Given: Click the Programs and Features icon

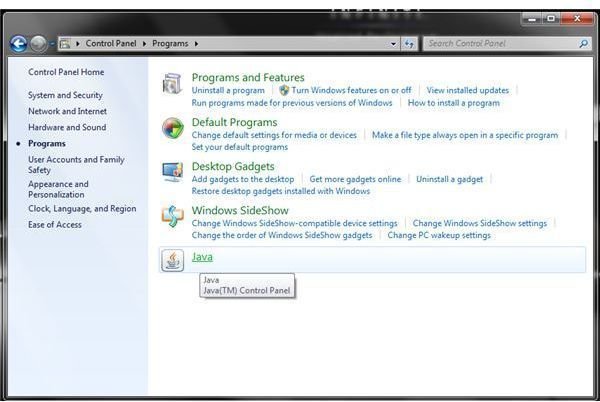Looking at the screenshot, I should coord(172,83).
